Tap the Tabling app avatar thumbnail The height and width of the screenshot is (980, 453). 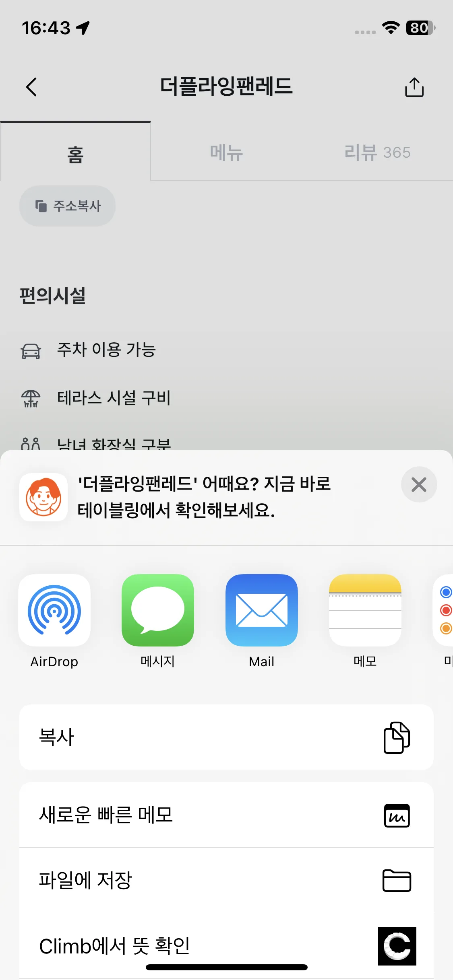pos(43,497)
